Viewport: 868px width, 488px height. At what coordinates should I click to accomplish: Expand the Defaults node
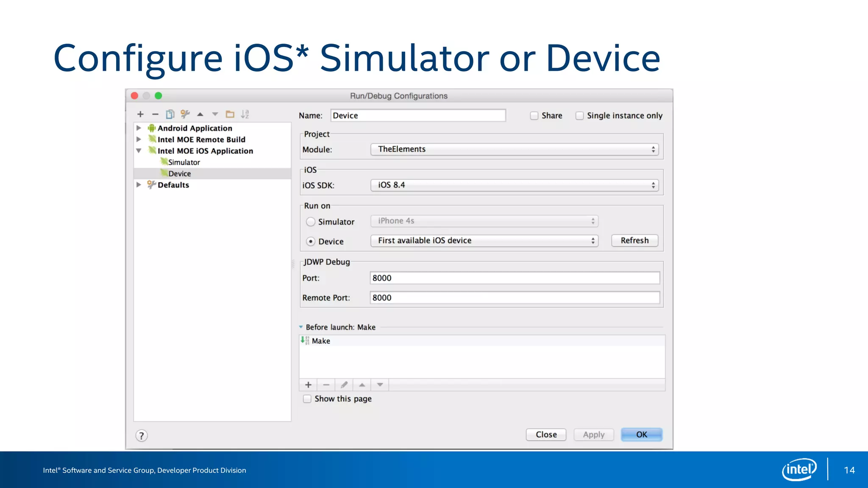tap(139, 185)
